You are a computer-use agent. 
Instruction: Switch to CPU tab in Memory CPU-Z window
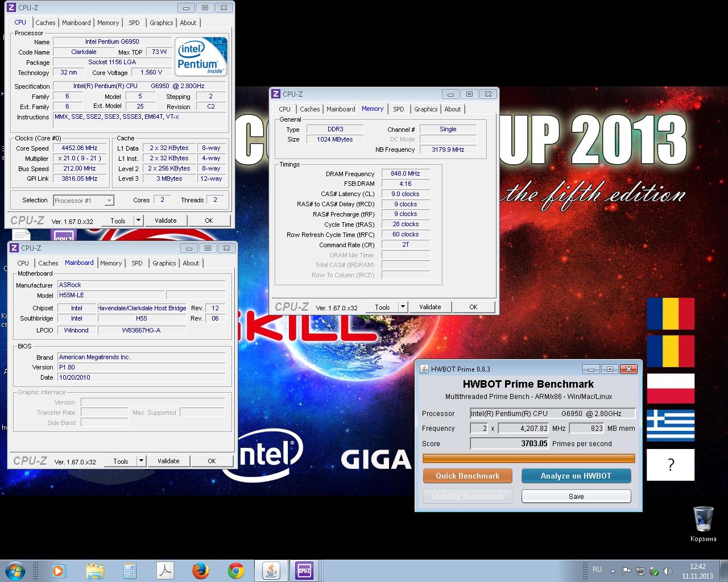pos(285,109)
